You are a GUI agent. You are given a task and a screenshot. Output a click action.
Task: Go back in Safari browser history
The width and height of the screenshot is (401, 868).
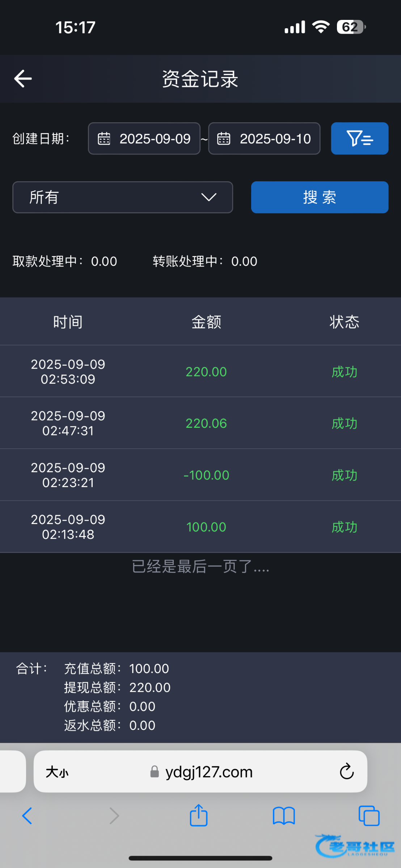[x=27, y=816]
